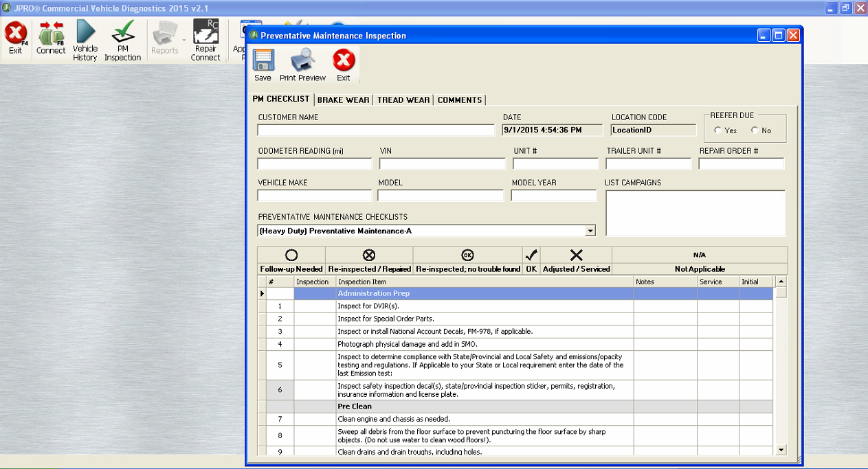
Task: Click the List Campaigns text box
Action: click(695, 213)
